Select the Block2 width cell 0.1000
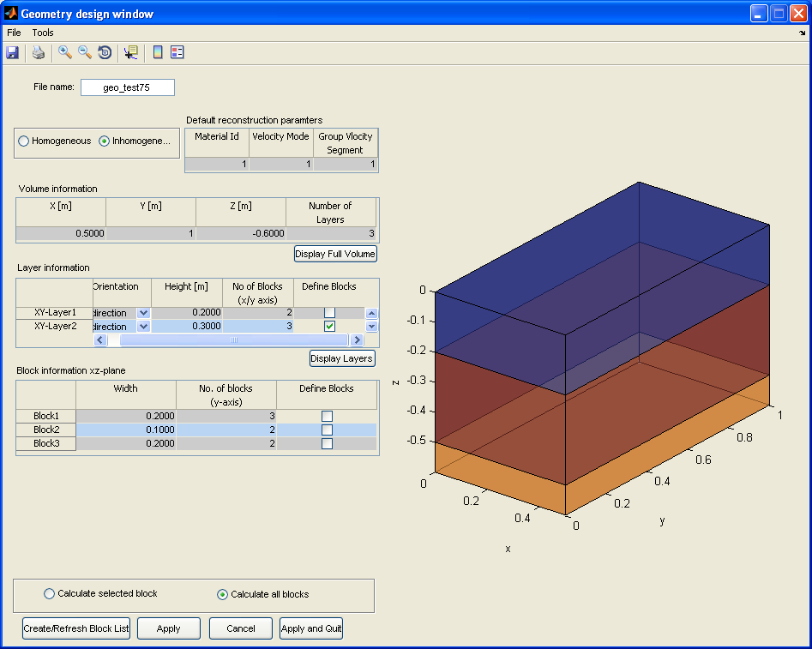The height and width of the screenshot is (649, 812). click(x=126, y=430)
